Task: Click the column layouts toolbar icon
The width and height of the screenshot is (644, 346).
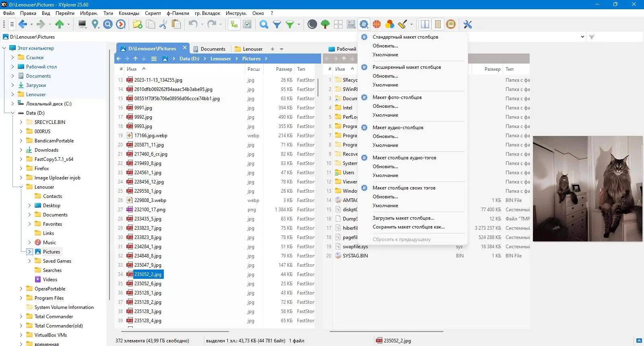Action: pos(364,25)
